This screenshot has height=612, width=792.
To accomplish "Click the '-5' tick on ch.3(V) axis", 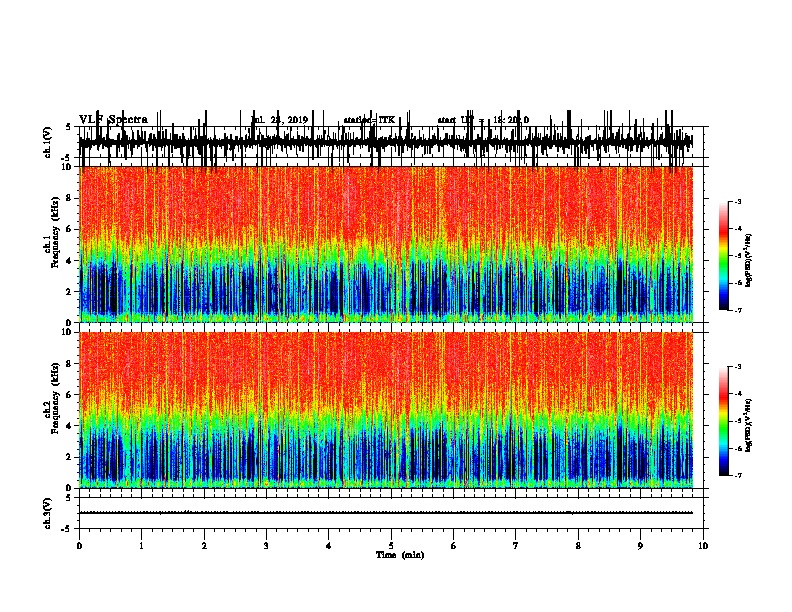I will (68, 529).
